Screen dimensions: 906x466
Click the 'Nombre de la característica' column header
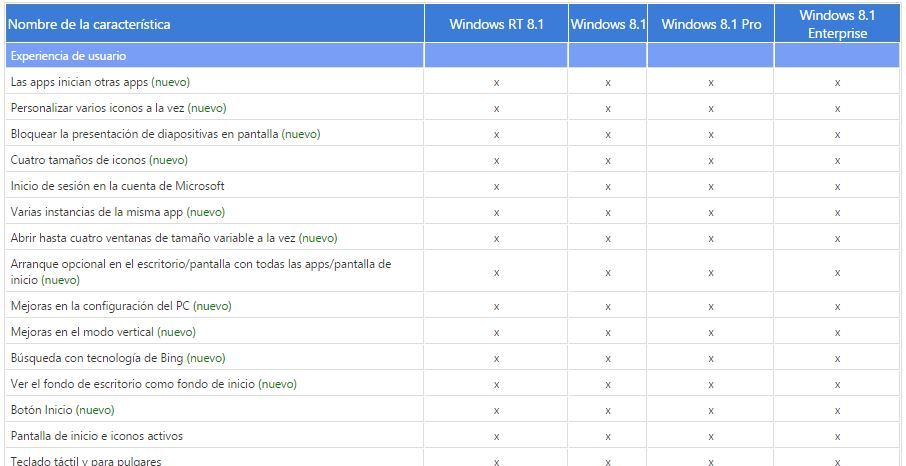214,24
